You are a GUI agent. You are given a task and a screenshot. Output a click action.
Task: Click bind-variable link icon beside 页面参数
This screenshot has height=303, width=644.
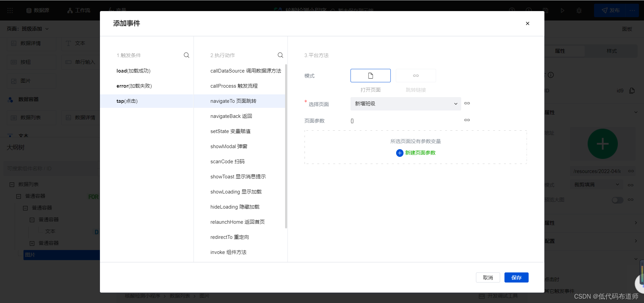467,120
